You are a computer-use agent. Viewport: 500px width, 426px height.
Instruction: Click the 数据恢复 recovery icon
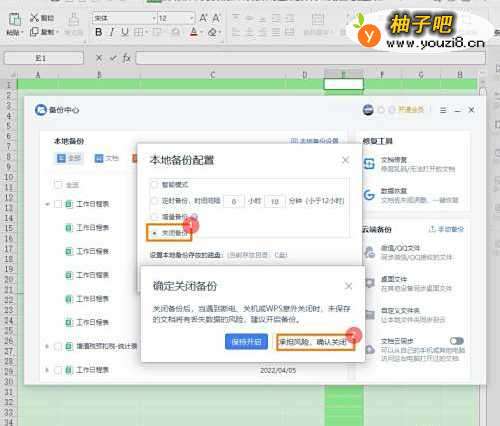pos(369,195)
